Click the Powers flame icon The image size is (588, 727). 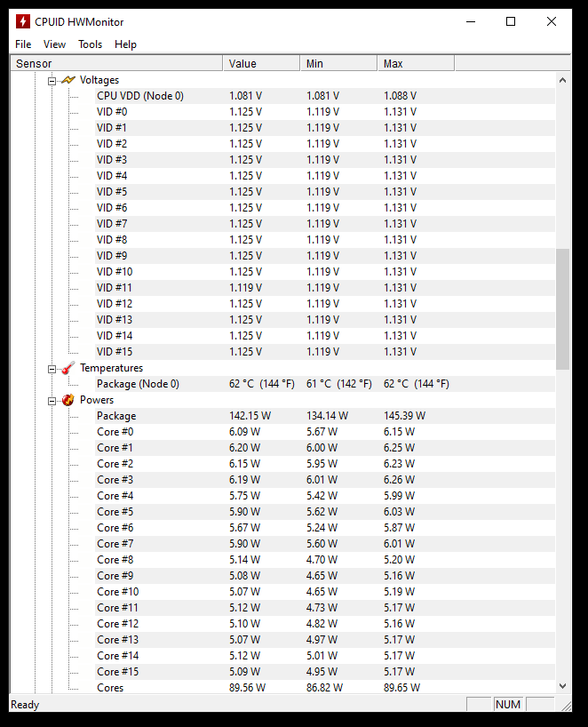pyautogui.click(x=68, y=400)
